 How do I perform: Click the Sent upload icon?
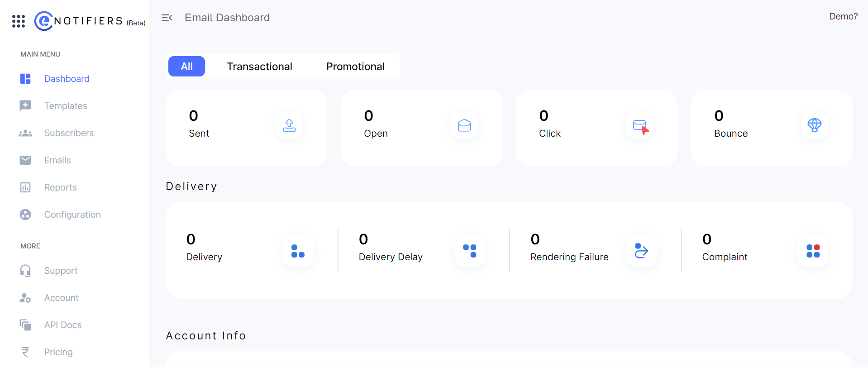point(289,125)
